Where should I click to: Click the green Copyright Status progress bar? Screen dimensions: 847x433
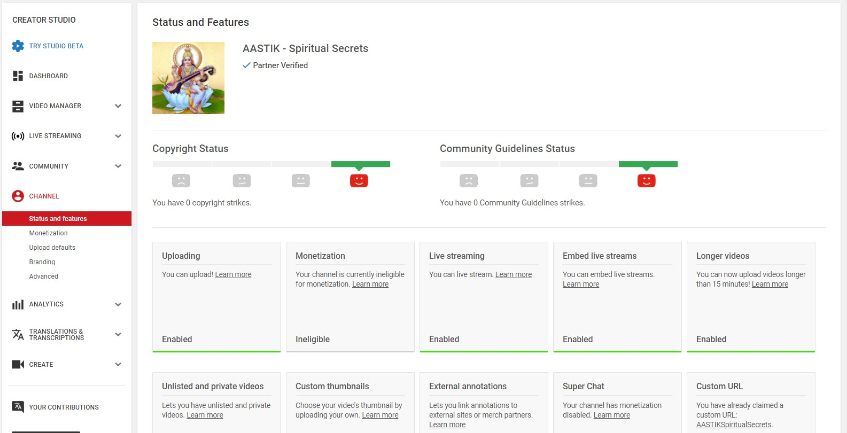pos(360,164)
